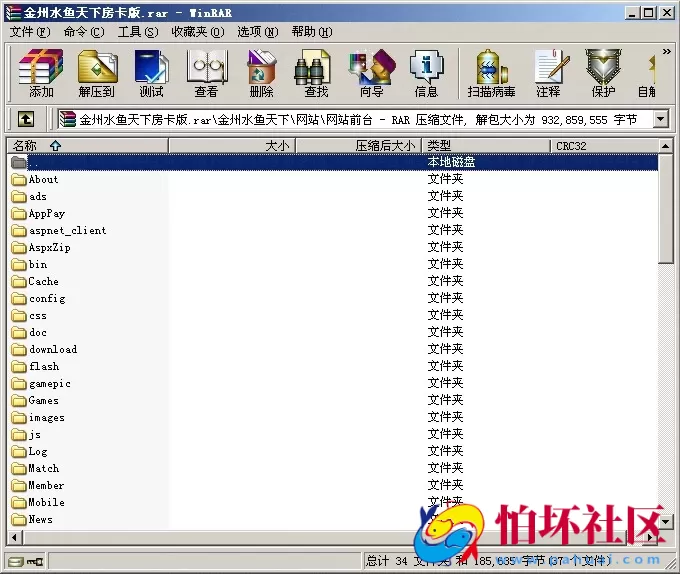Launch the Wizard (向导) icon
680x574 pixels.
[x=371, y=72]
